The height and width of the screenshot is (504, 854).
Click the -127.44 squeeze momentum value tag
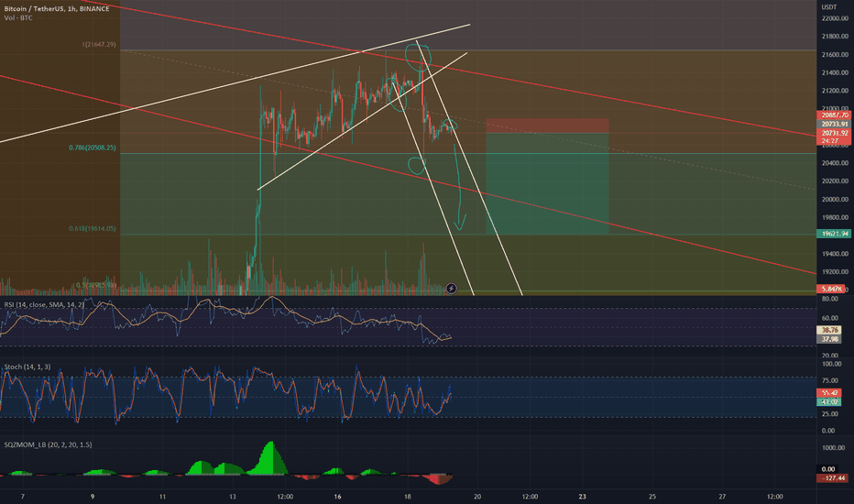tap(833, 478)
